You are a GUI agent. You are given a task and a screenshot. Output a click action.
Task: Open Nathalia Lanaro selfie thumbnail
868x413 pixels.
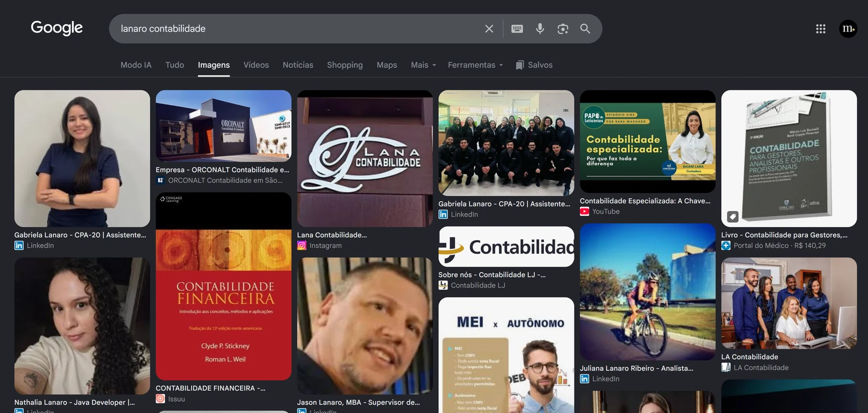point(82,326)
